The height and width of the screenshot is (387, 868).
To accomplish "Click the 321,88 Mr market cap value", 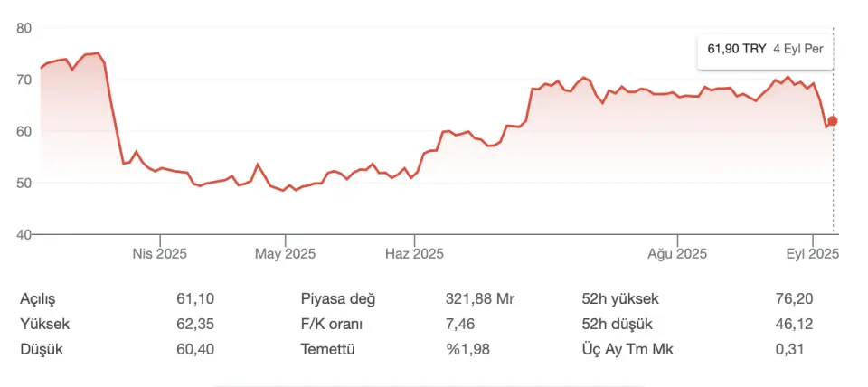I will pyautogui.click(x=480, y=299).
